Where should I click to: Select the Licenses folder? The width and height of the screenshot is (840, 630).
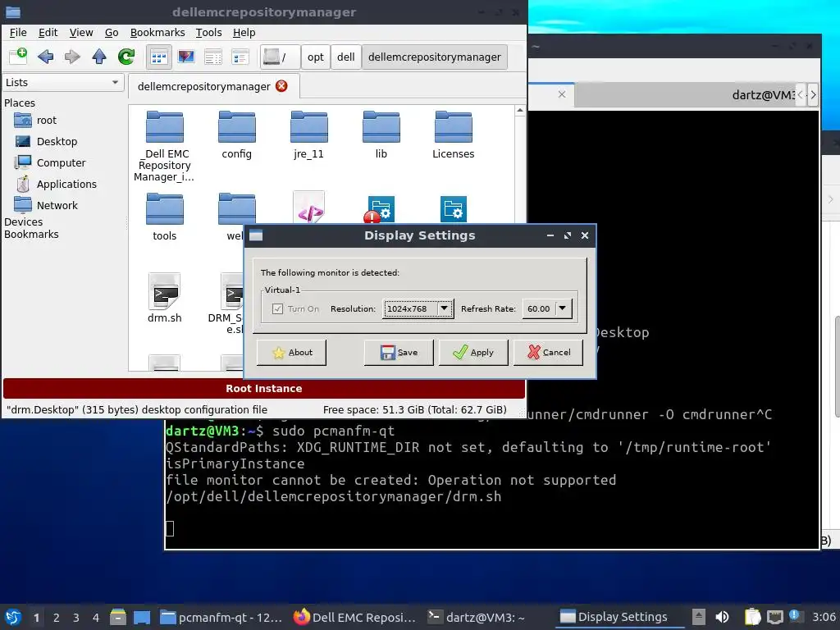453,135
